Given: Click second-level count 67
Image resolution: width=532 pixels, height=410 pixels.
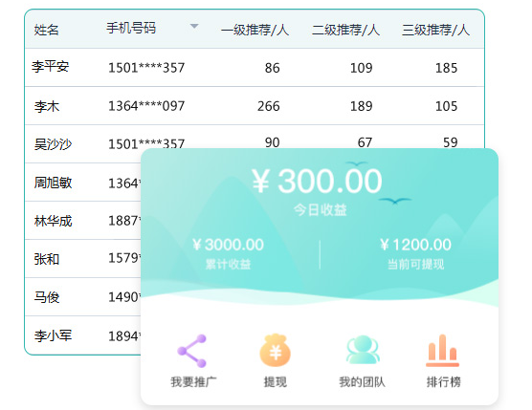Looking at the screenshot, I should (x=365, y=142).
